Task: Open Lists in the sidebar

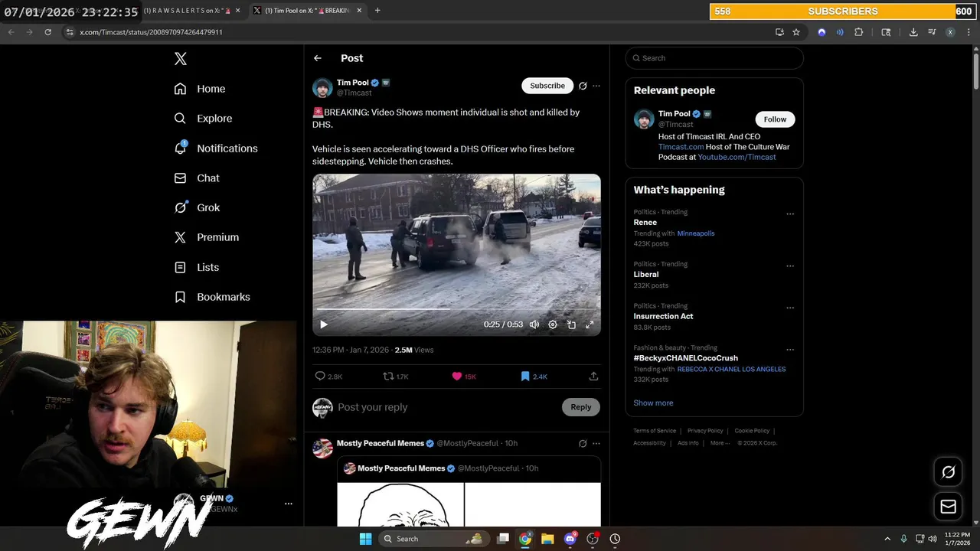Action: [x=197, y=267]
